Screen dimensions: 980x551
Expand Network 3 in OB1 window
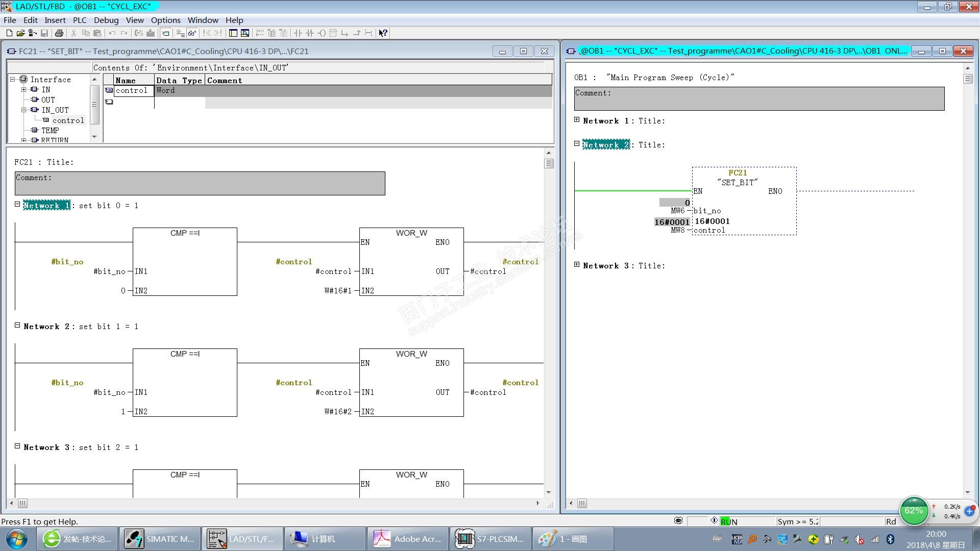tap(577, 264)
